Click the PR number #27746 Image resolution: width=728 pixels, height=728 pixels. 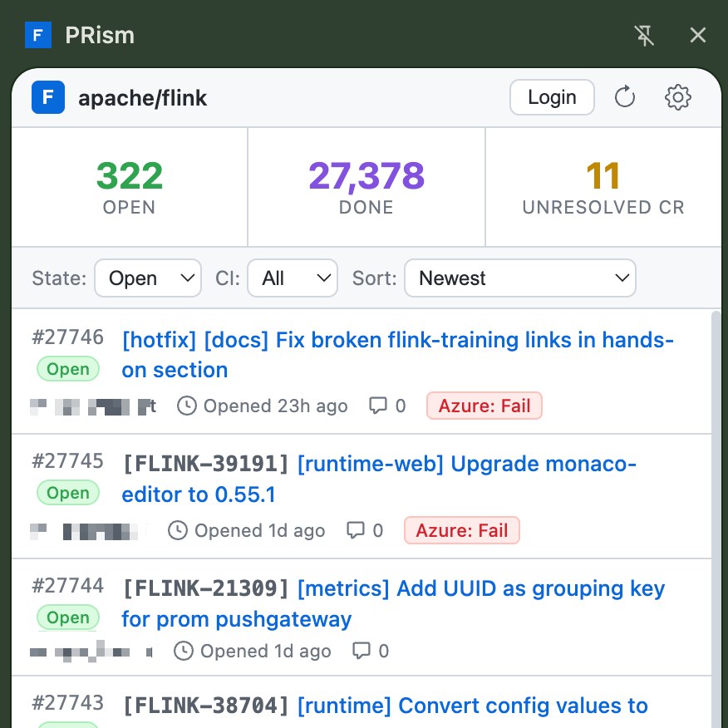point(68,337)
